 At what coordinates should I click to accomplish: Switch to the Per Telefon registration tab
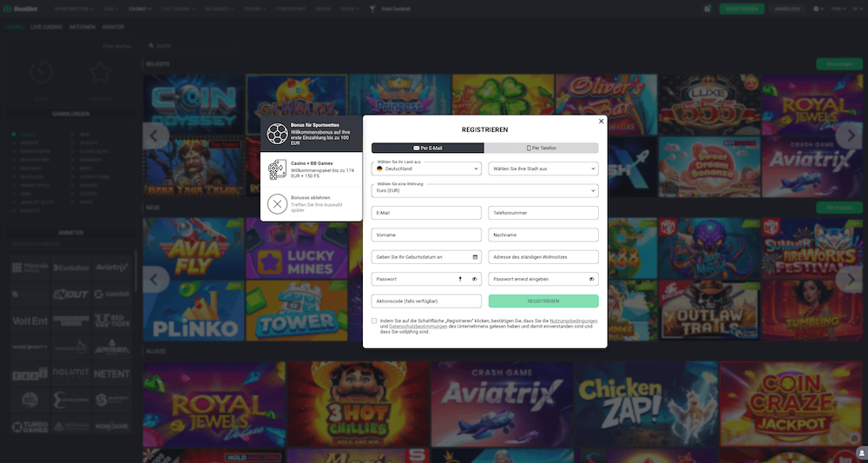[x=542, y=148]
